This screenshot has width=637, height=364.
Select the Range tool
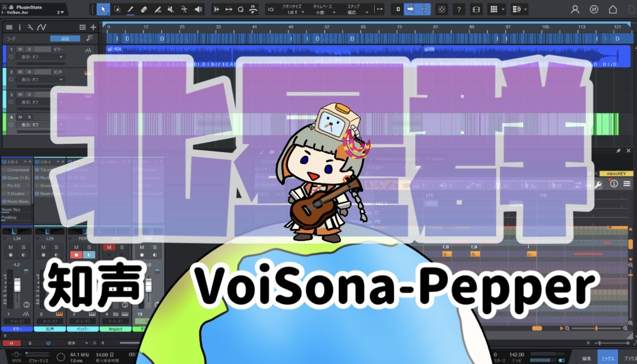tap(117, 9)
